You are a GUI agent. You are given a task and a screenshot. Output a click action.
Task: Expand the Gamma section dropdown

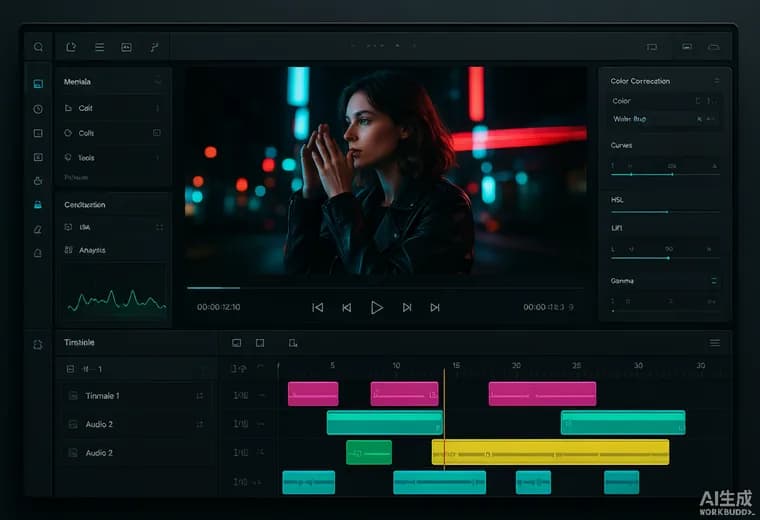pos(713,281)
